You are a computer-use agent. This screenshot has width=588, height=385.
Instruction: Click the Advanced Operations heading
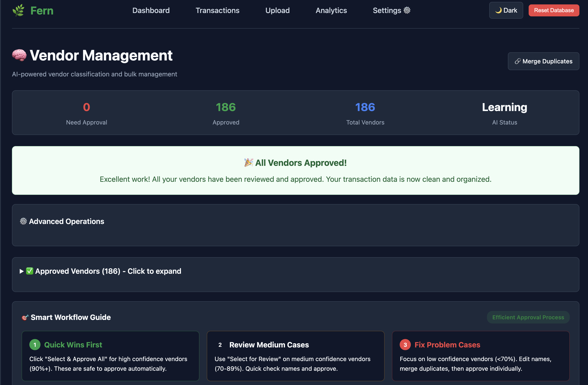pos(66,221)
